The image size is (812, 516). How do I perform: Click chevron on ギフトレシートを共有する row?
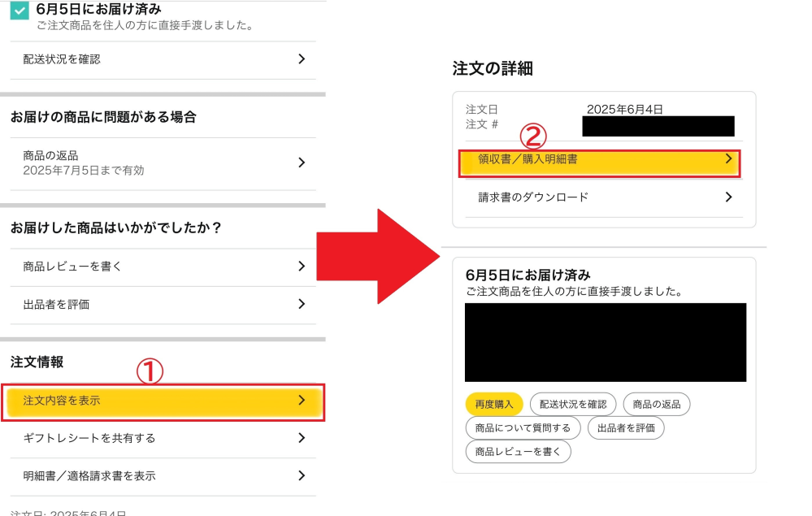tap(302, 438)
